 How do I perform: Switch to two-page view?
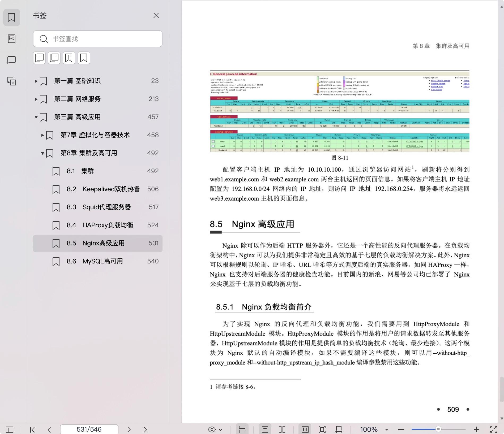tap(282, 429)
